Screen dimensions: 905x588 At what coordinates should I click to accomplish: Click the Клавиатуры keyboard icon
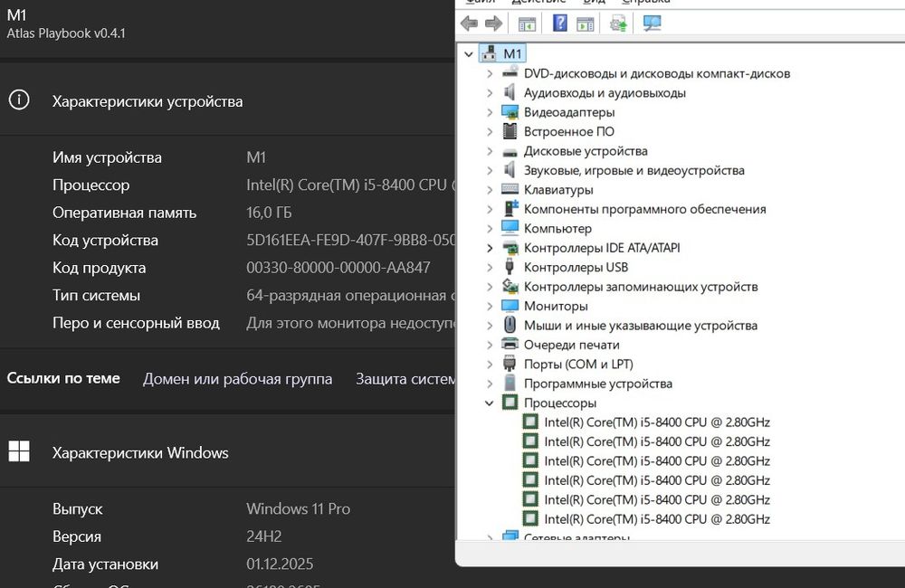[510, 189]
